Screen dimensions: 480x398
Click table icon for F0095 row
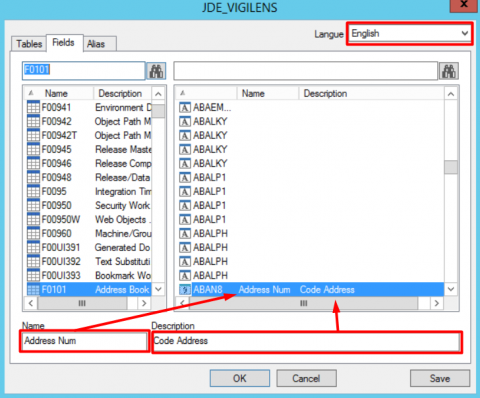[x=33, y=191]
